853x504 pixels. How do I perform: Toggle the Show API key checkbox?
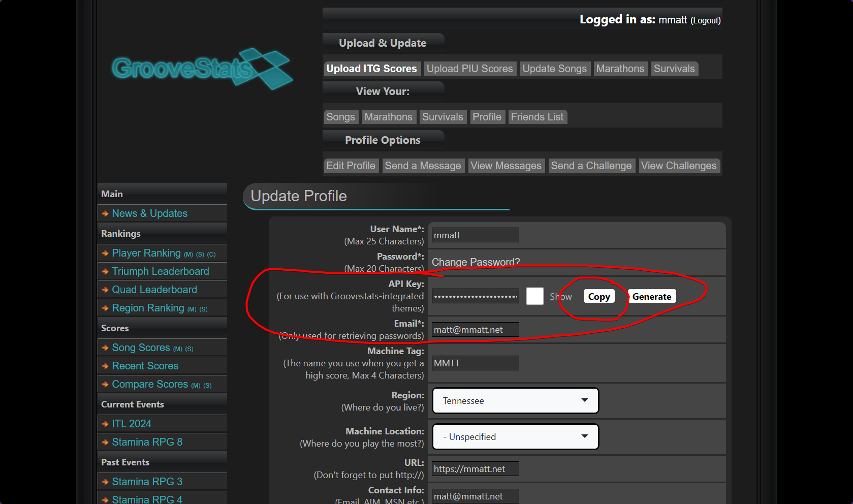(534, 296)
